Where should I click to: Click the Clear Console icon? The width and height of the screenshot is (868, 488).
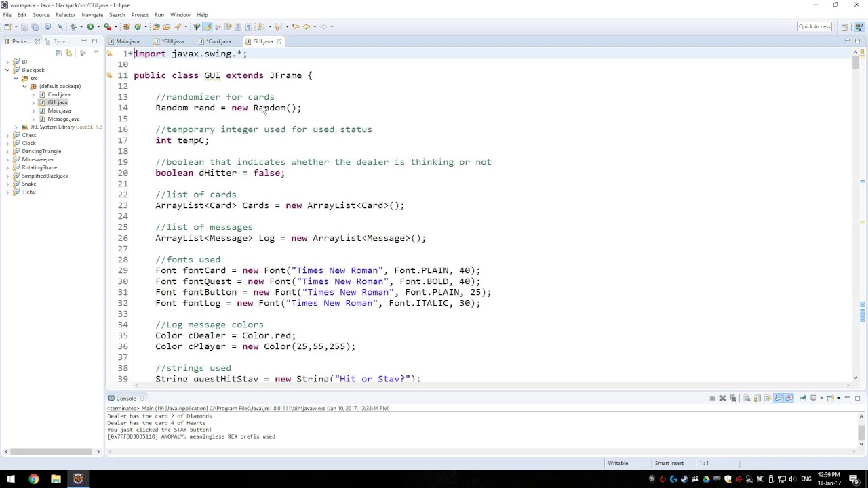(747, 398)
